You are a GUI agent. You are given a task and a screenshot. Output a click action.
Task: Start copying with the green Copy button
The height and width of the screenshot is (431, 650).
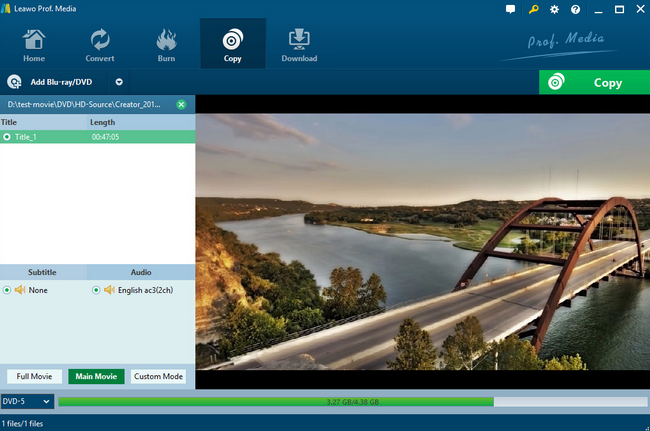click(594, 82)
